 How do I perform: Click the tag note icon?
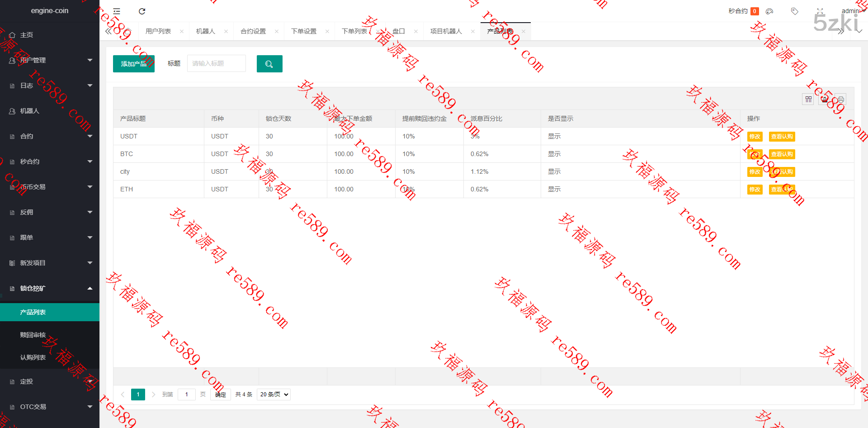point(794,11)
